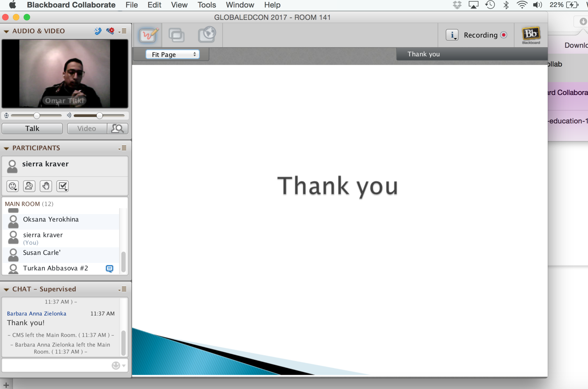Open the Web Tour mode icon

(207, 35)
